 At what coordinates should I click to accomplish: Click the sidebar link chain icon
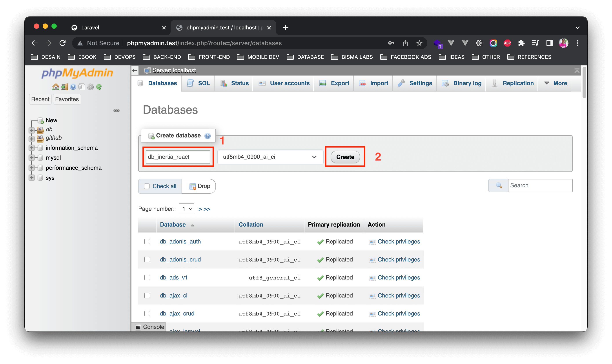click(117, 110)
